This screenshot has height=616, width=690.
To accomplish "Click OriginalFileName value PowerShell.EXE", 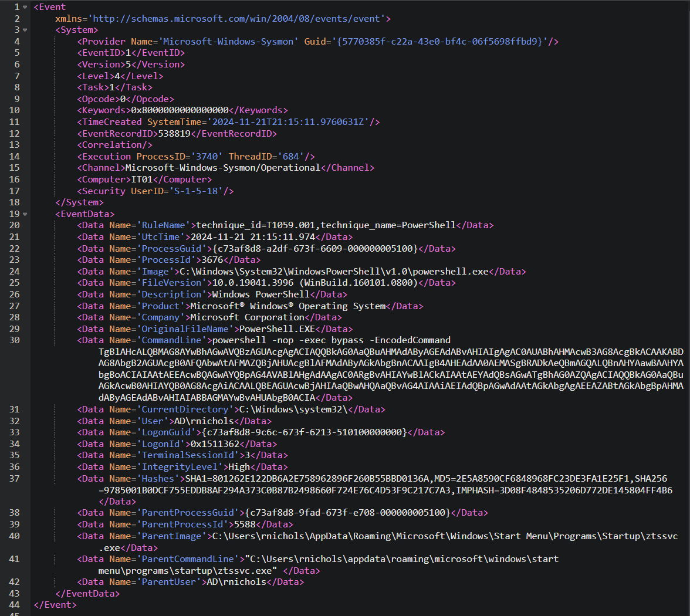I will click(277, 329).
